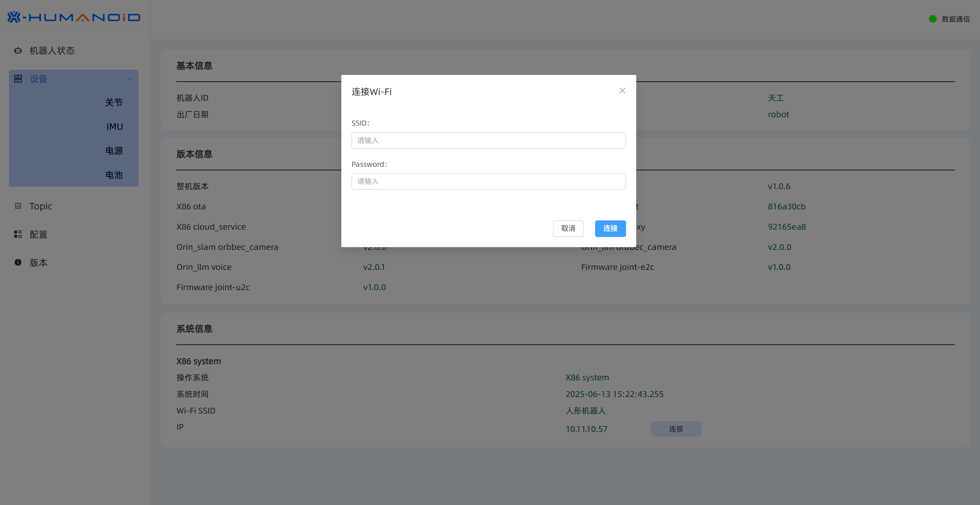Click the SSID input field

click(x=488, y=140)
